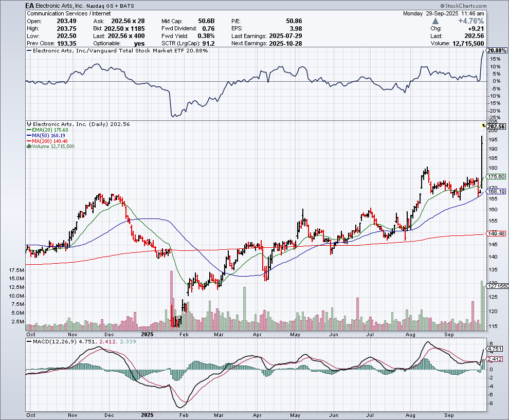Click the EA ticker symbol heading
Viewport: 509px width, 420px height.
point(31,5)
